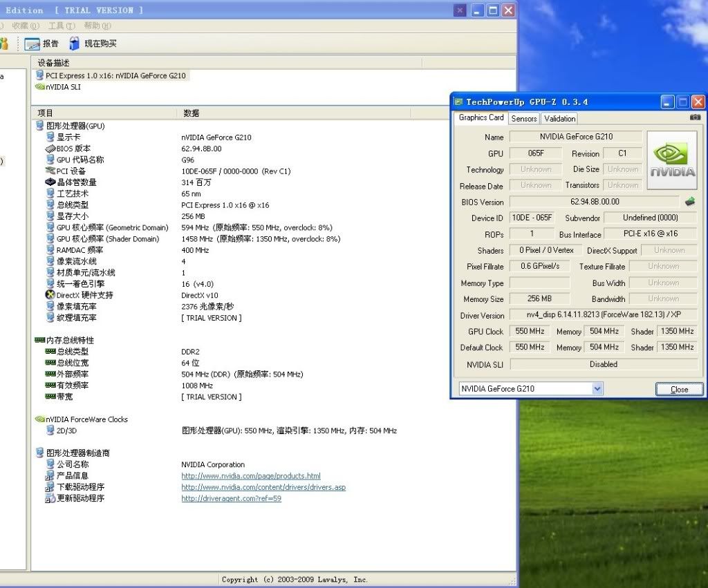Image resolution: width=708 pixels, height=588 pixels.
Task: Open the nvidia.com products.html link
Action: pos(250,476)
